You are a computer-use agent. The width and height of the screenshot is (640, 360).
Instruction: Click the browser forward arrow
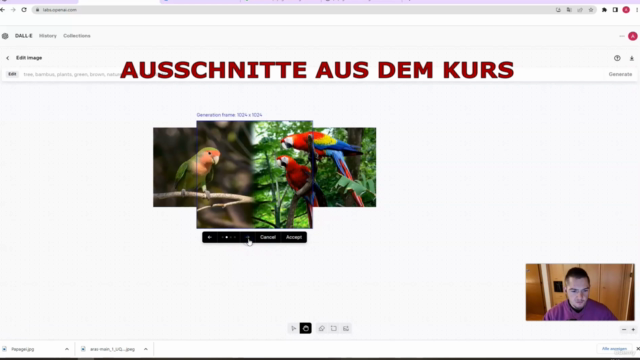(13, 10)
